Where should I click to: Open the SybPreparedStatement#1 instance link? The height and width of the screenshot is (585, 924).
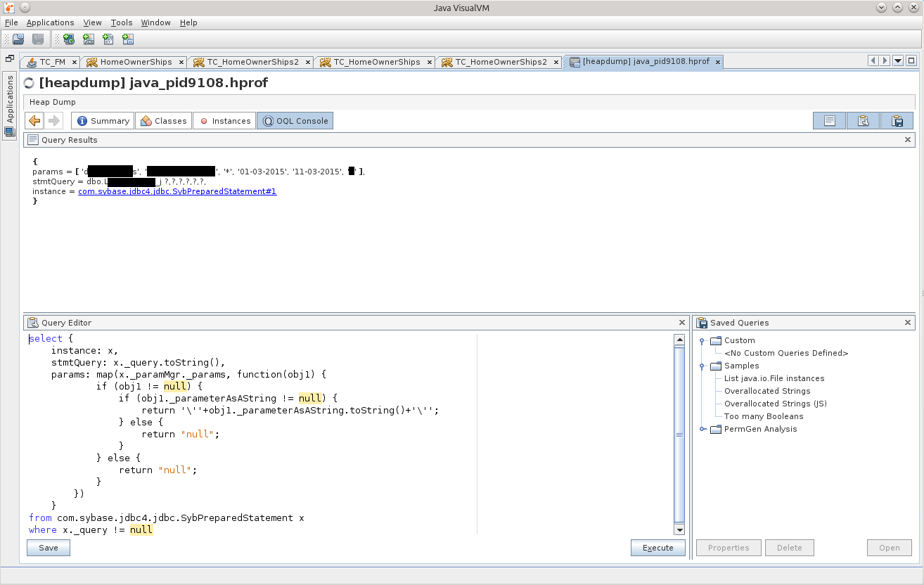177,191
